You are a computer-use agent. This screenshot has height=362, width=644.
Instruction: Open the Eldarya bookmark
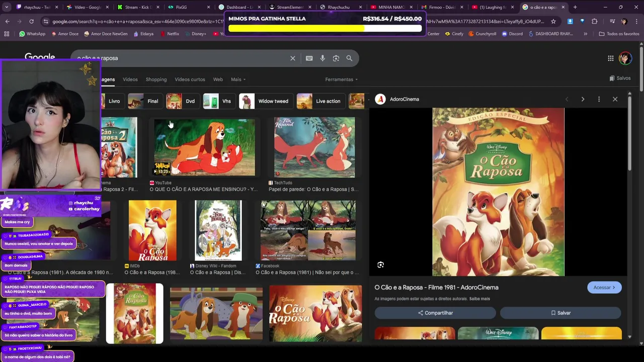143,34
